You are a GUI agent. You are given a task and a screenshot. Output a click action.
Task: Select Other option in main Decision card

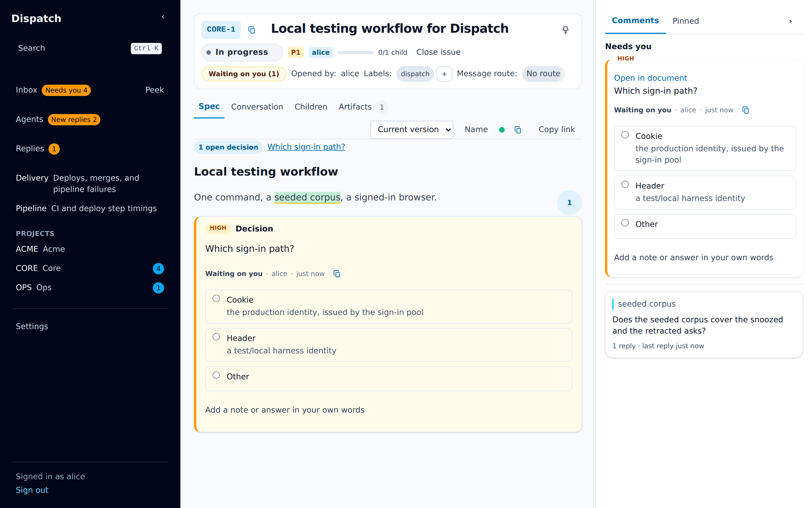217,375
